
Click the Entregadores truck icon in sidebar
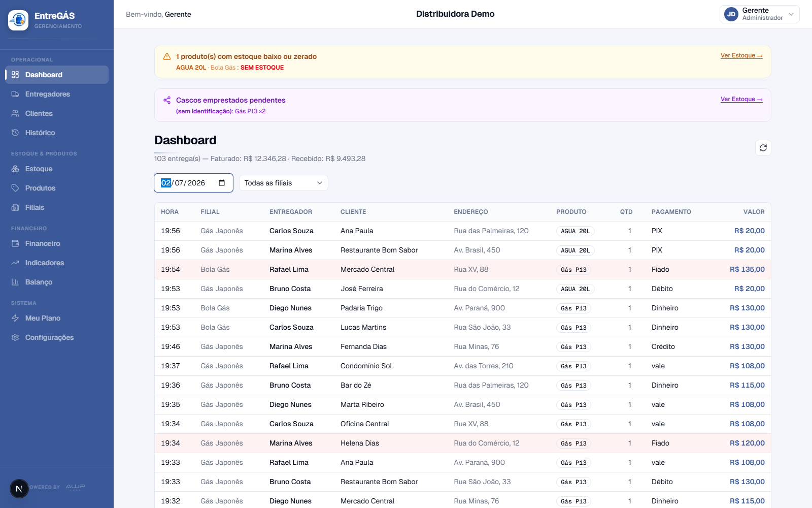coord(15,94)
